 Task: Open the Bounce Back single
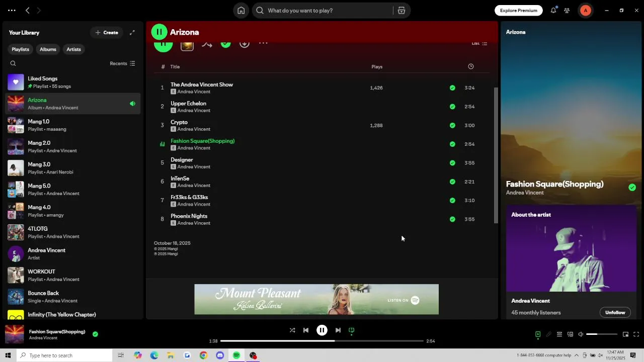click(73, 297)
